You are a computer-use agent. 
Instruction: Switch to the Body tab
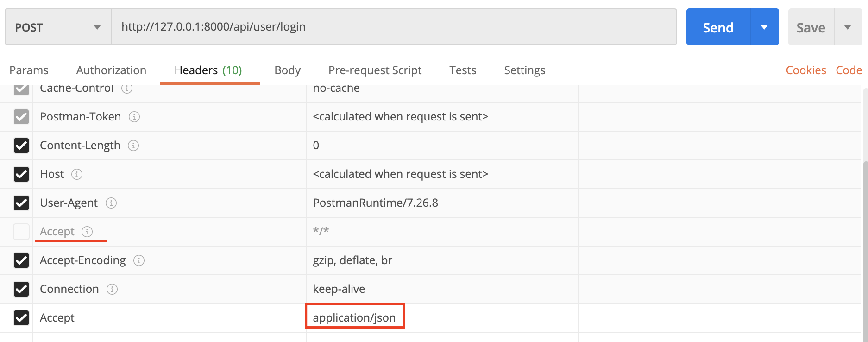pos(288,70)
